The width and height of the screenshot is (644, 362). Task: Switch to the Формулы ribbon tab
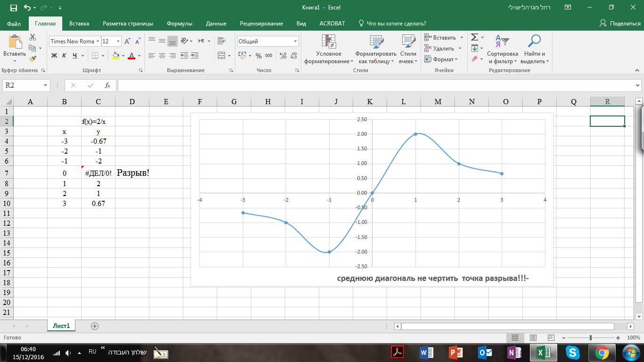click(179, 24)
